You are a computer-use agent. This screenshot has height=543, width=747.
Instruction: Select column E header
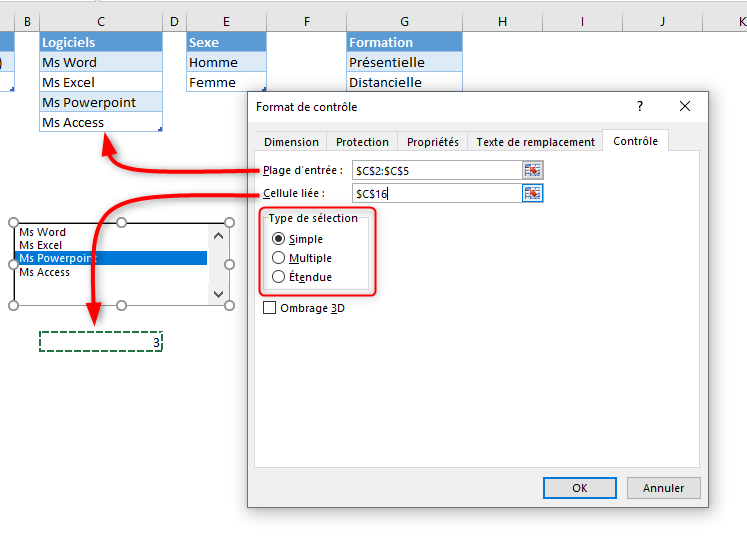(226, 21)
